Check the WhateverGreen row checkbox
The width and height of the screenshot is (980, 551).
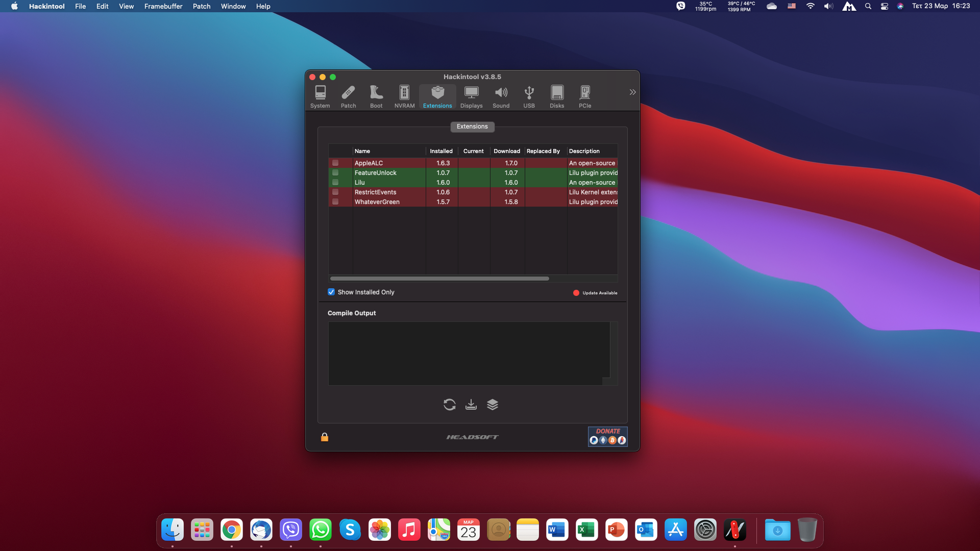pos(335,202)
